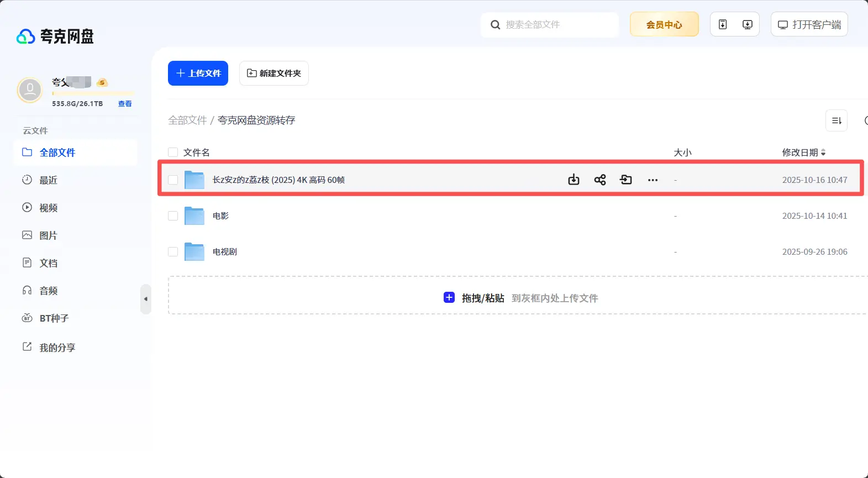Click the move-to icon on the first folder row
This screenshot has height=478, width=868.
[x=626, y=180]
